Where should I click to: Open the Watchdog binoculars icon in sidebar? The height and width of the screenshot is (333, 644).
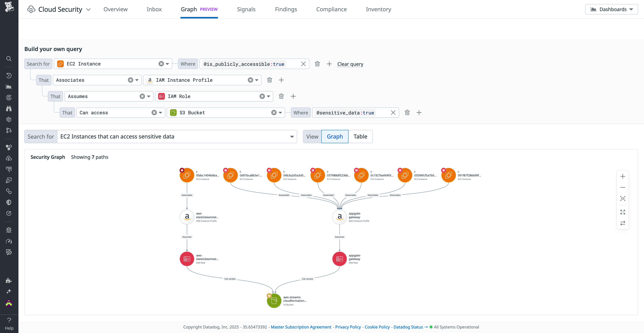point(9,108)
